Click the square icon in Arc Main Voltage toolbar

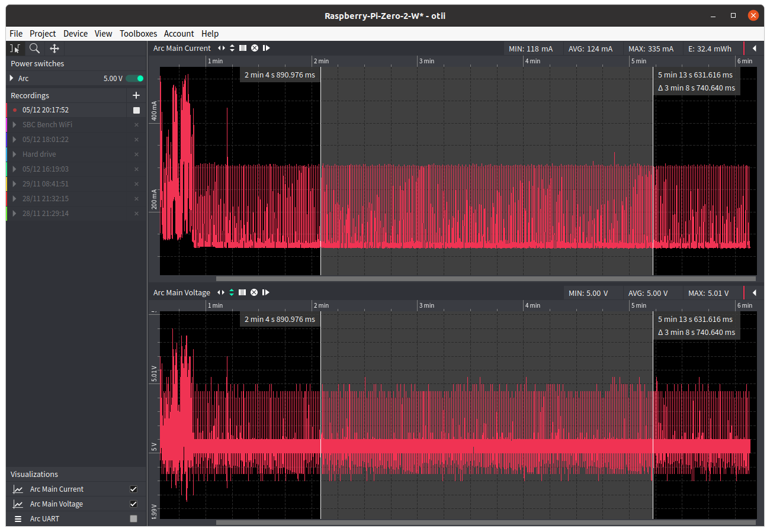[242, 292]
